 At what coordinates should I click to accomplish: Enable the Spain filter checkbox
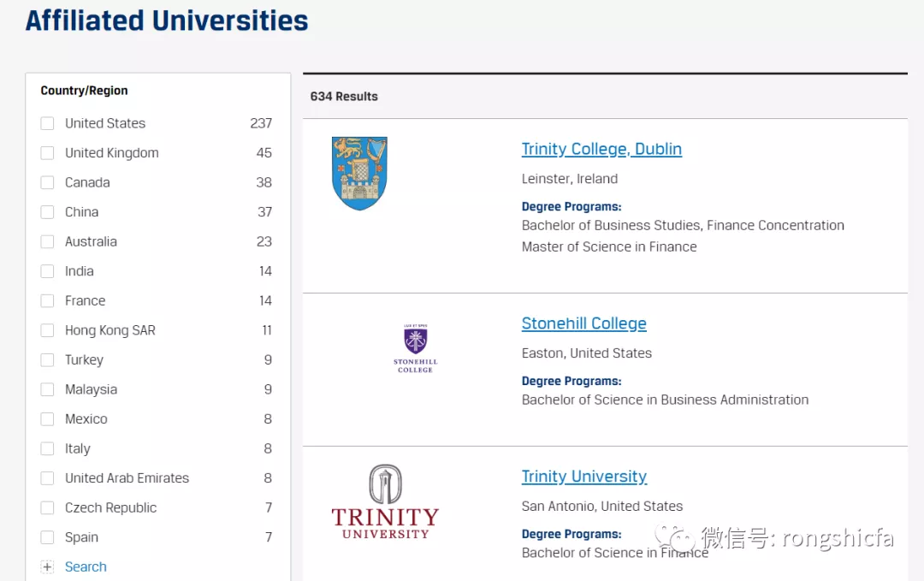click(47, 537)
